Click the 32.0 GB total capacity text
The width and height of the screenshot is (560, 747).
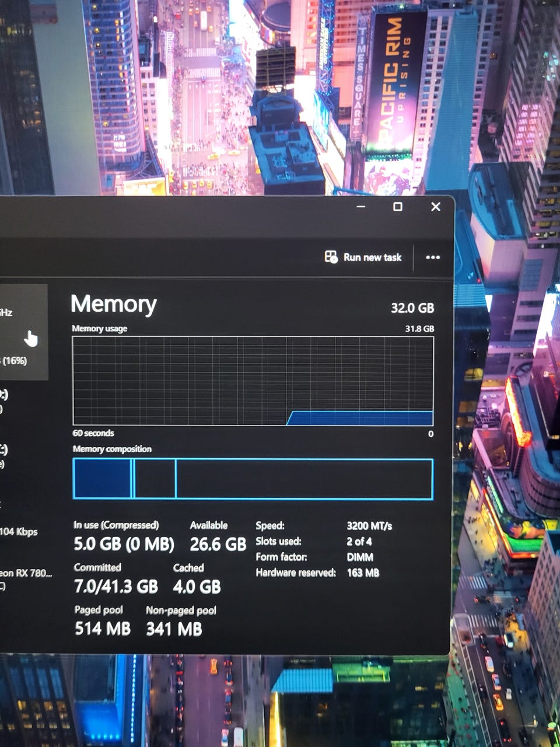(x=412, y=308)
